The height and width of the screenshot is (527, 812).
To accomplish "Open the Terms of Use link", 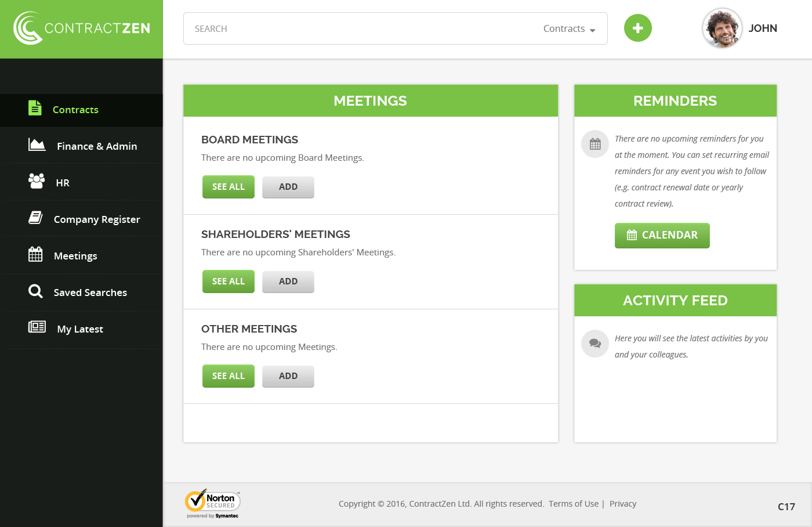I will [x=574, y=503].
